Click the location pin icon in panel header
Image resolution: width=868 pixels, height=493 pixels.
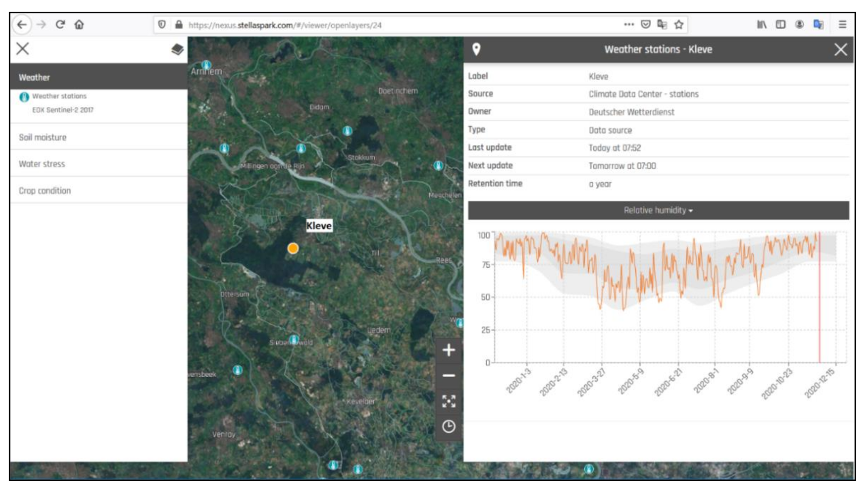476,49
